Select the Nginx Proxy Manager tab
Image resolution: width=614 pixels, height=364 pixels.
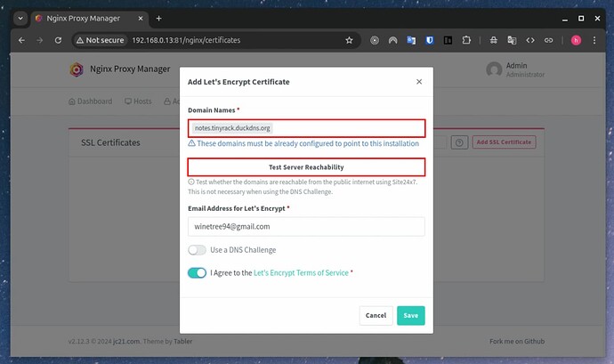click(83, 19)
